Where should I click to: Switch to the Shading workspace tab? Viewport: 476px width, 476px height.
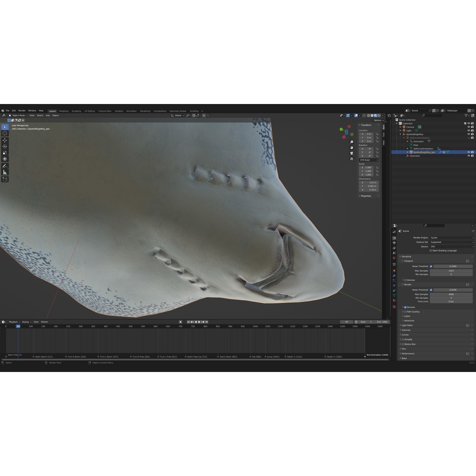(119, 111)
